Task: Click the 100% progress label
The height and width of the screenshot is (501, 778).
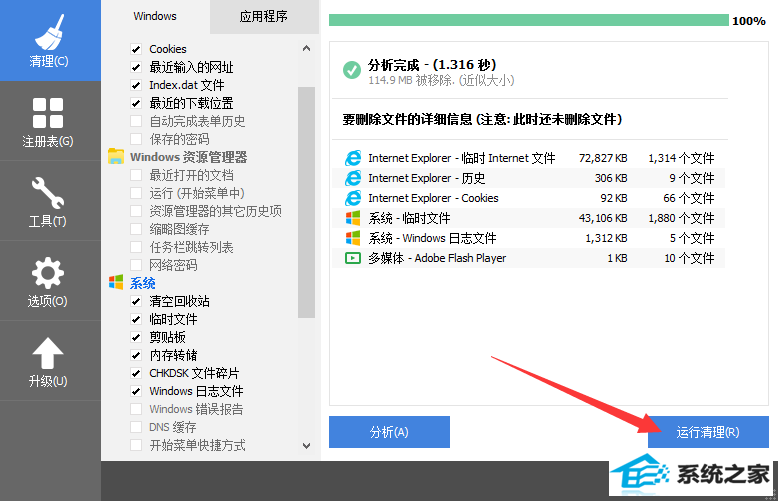Action: [x=749, y=21]
